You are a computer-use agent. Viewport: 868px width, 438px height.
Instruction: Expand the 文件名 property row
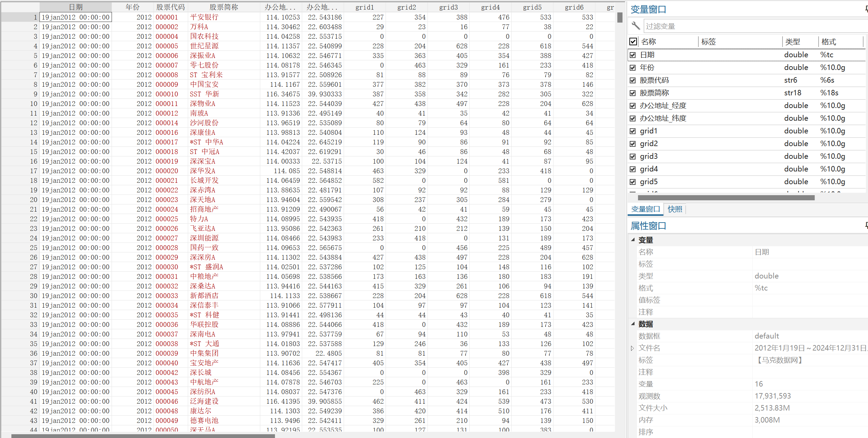[x=632, y=348]
